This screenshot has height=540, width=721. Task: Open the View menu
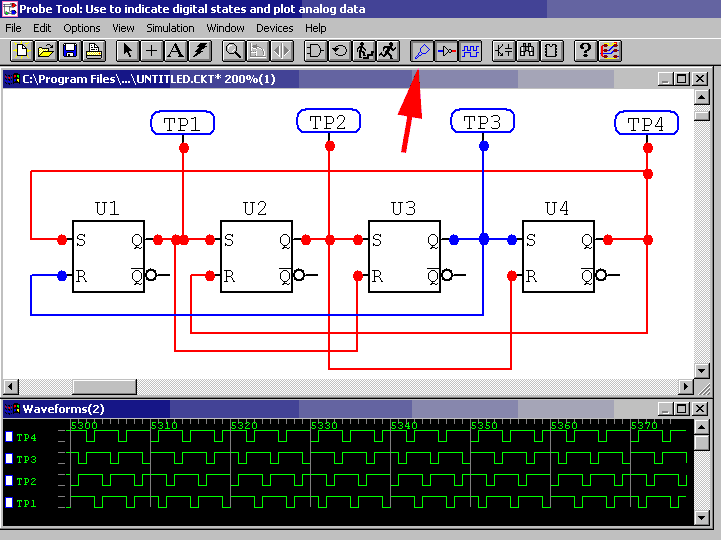coord(123,28)
